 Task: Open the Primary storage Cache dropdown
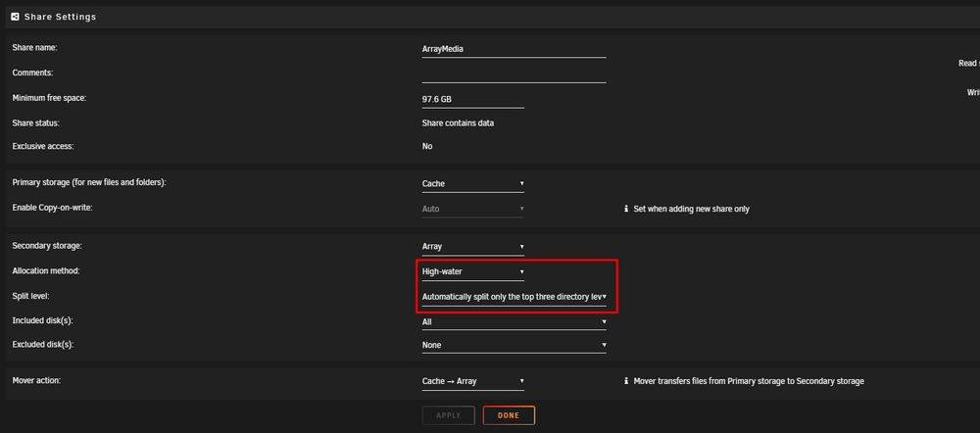tap(473, 184)
